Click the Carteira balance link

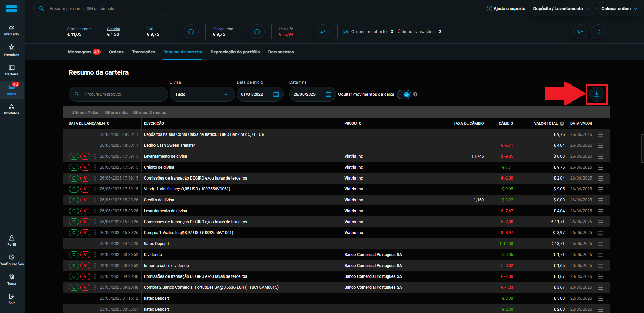[113, 29]
